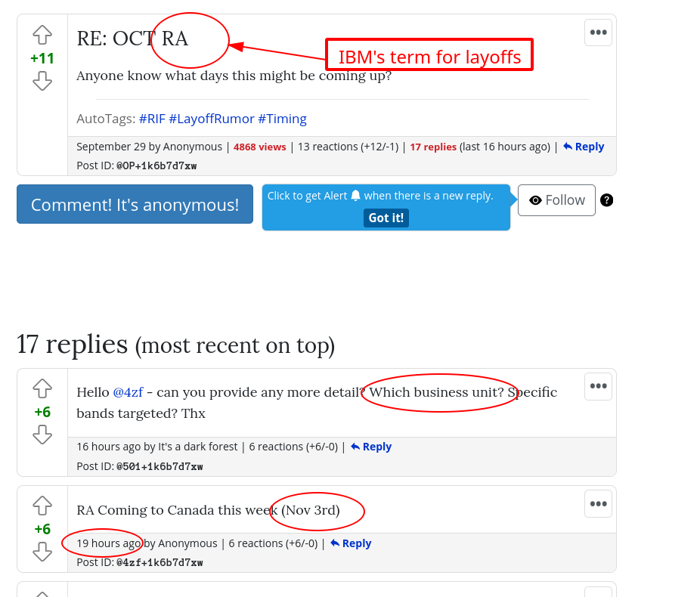The width and height of the screenshot is (700, 597).
Task: Open the three-dot menu on the original post
Action: pyautogui.click(x=598, y=32)
